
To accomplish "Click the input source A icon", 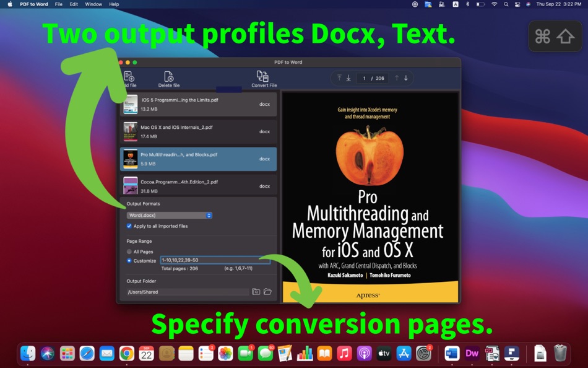I will pos(456,4).
